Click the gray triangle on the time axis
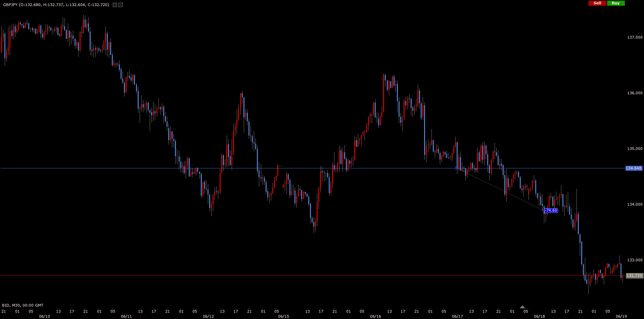644x319 pixels. (x=522, y=307)
